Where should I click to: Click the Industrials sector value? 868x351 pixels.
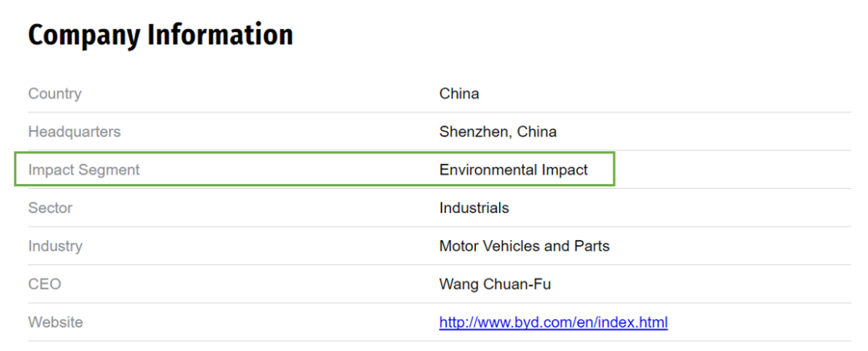point(474,208)
